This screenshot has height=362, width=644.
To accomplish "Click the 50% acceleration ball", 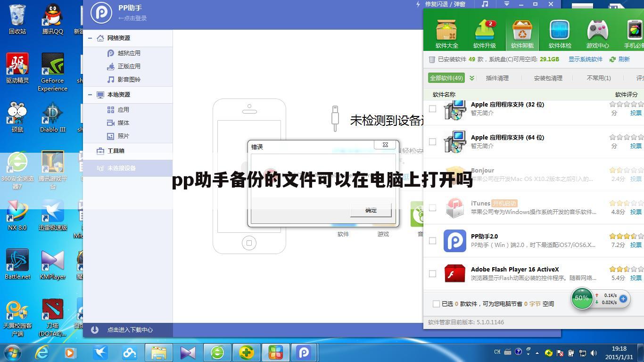I will tap(582, 298).
